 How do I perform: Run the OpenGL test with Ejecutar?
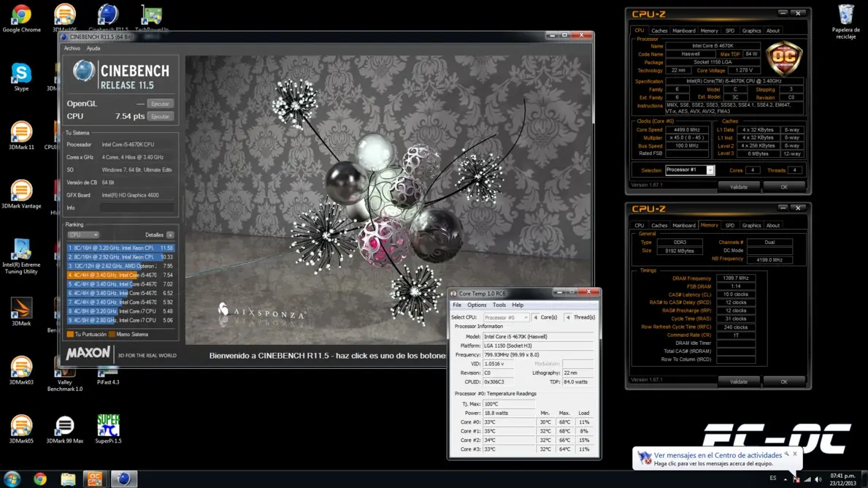[x=160, y=104]
